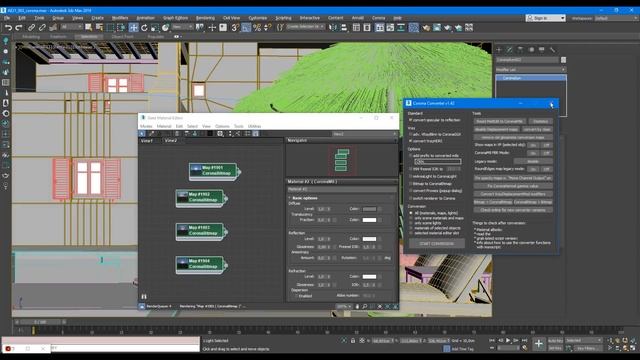Click the large plus set key button
The image size is (640, 360).
tap(539, 344)
